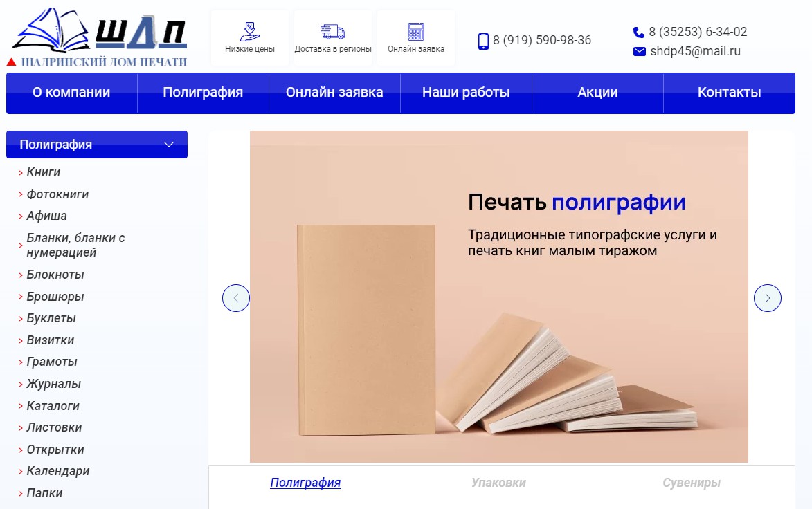
Task: Click the book printing banner image
Action: [x=499, y=297]
